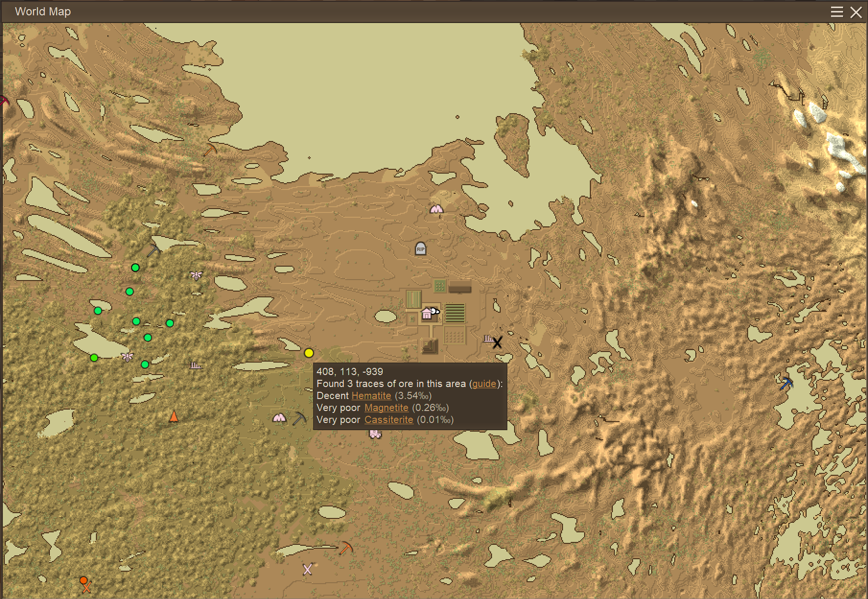This screenshot has width=868, height=599.
Task: Click the pink trader cart waypoint
Action: [x=375, y=434]
